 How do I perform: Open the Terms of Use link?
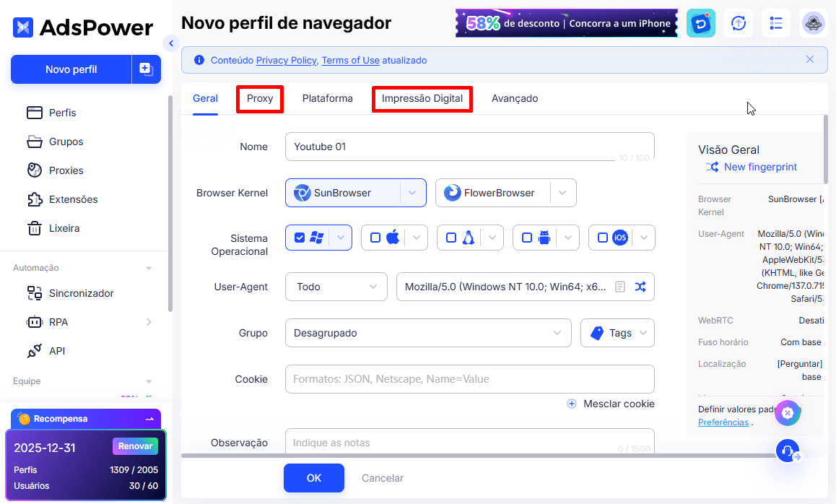(350, 60)
